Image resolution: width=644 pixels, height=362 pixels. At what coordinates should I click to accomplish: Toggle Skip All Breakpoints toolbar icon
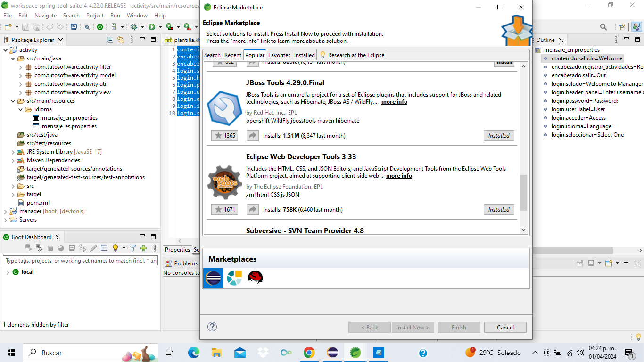tap(87, 27)
